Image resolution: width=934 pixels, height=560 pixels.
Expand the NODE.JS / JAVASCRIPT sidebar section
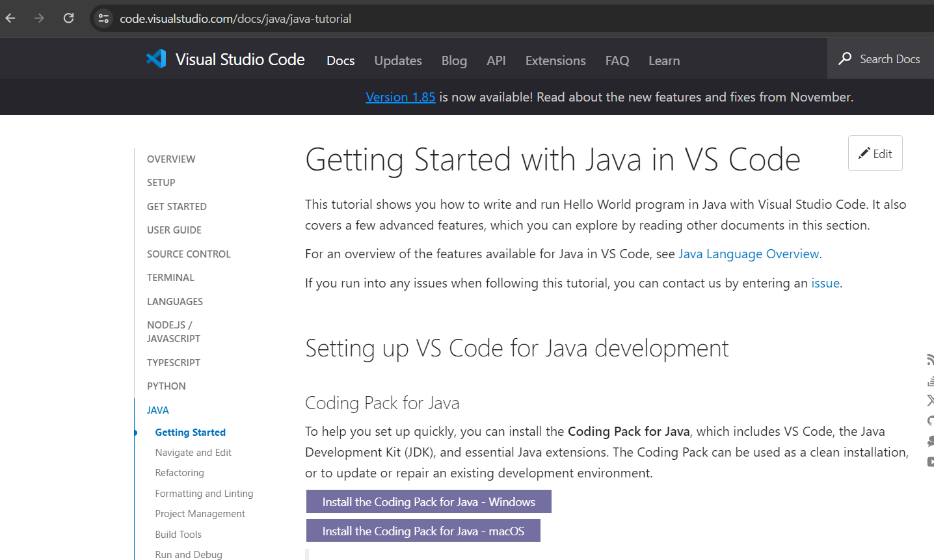(x=174, y=332)
